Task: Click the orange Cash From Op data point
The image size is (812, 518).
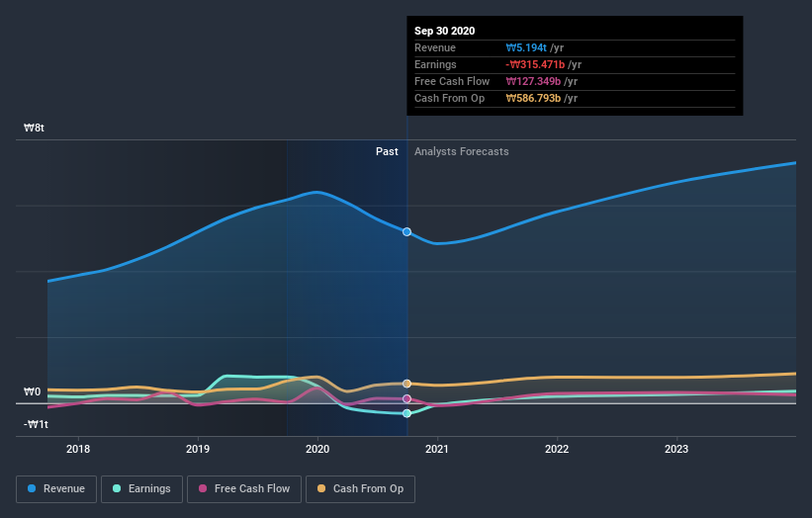Action: 407,384
